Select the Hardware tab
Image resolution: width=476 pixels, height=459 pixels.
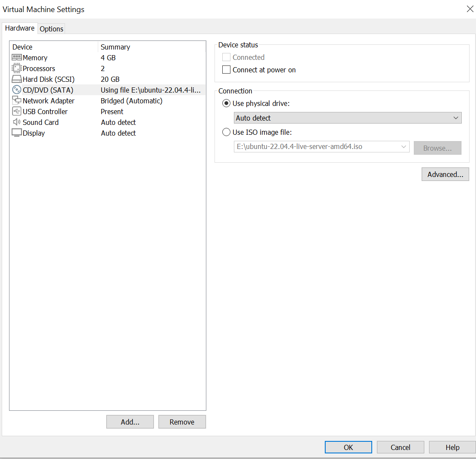[x=19, y=28]
